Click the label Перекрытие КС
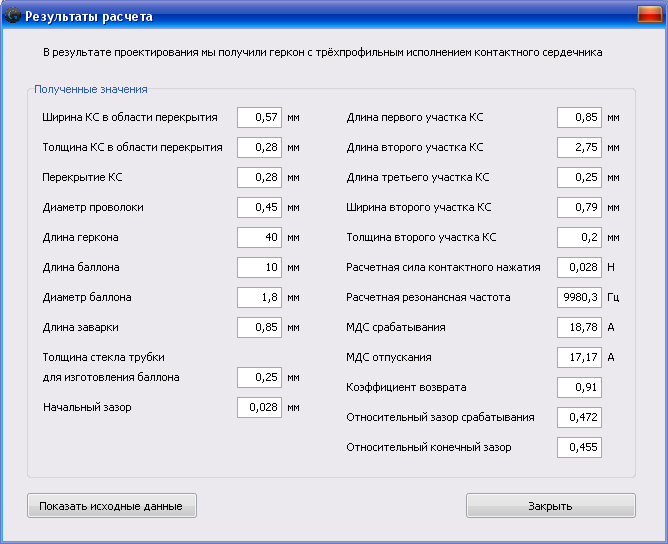This screenshot has width=668, height=544. coord(82,177)
